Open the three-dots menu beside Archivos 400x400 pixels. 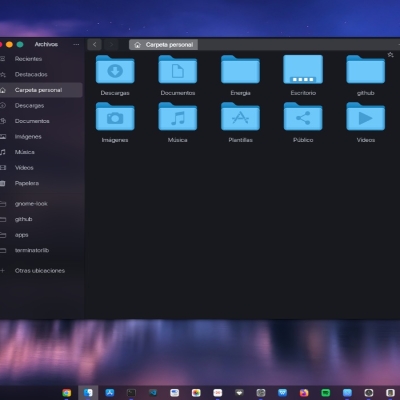click(76, 44)
